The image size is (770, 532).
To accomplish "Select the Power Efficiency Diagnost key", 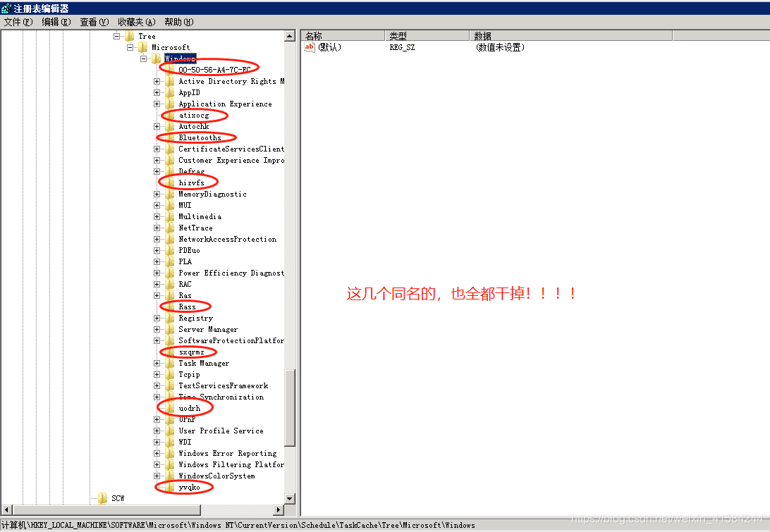I will click(231, 273).
